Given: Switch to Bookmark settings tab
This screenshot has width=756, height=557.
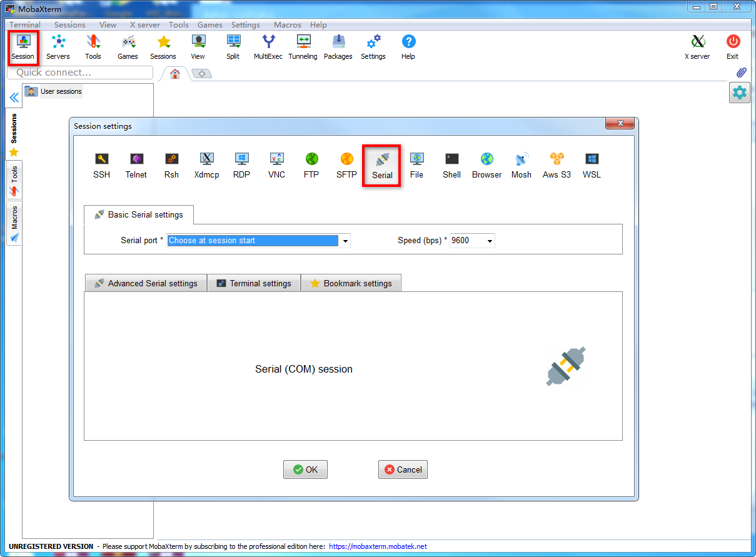Looking at the screenshot, I should 351,283.
